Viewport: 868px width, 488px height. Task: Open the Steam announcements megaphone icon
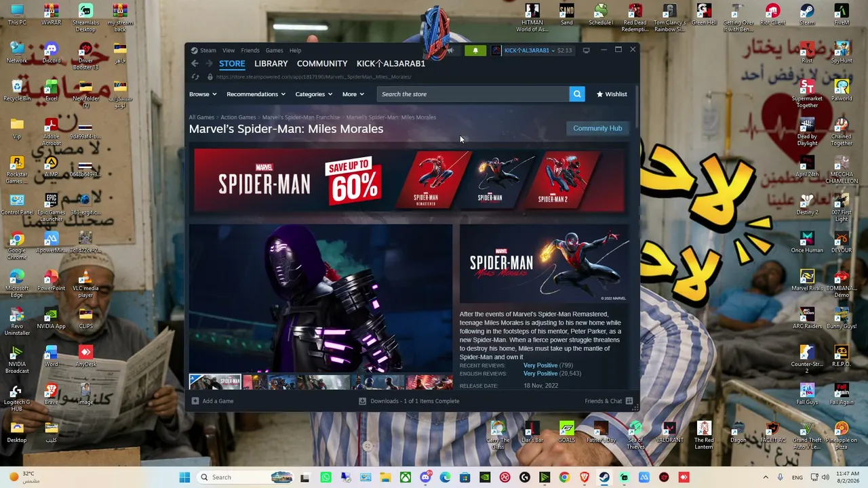point(450,50)
